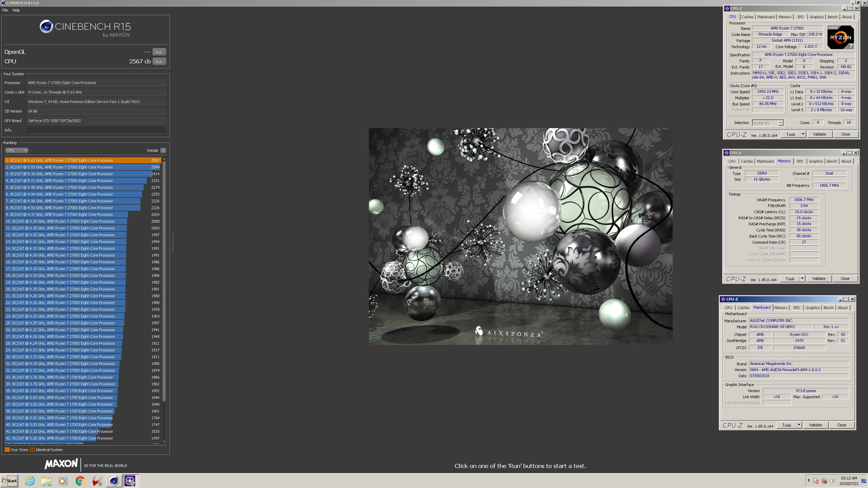The height and width of the screenshot is (488, 868).
Task: Open Windows Media Player from the taskbar
Action: coord(63,481)
